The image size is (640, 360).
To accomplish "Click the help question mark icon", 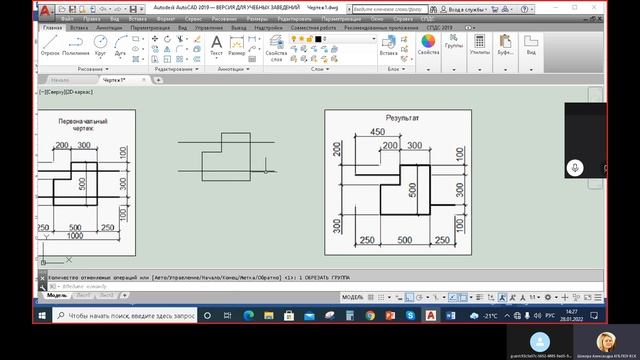I will tap(524, 9).
